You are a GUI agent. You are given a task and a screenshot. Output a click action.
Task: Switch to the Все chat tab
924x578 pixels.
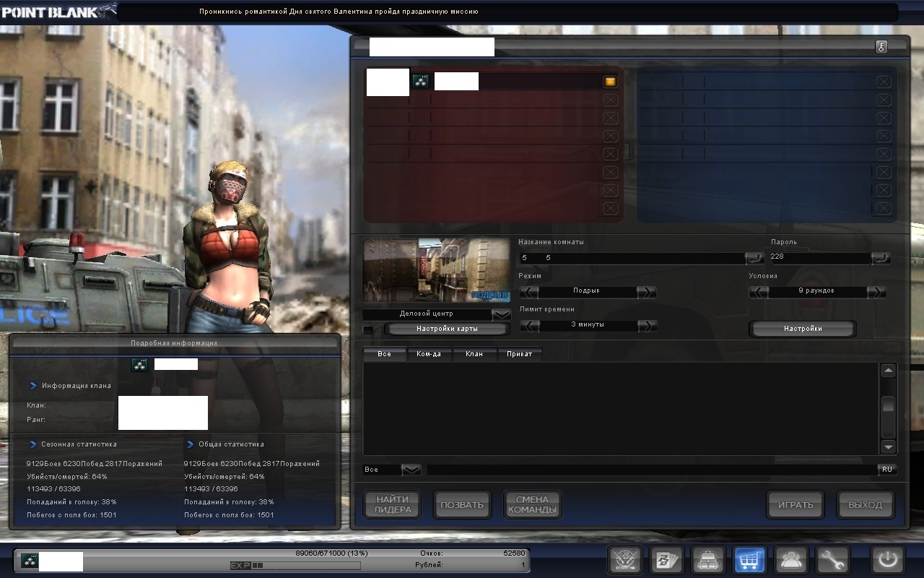click(x=384, y=354)
